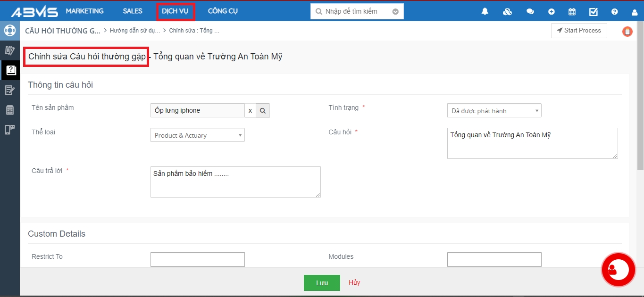Open the Thể loại dropdown

(x=197, y=135)
